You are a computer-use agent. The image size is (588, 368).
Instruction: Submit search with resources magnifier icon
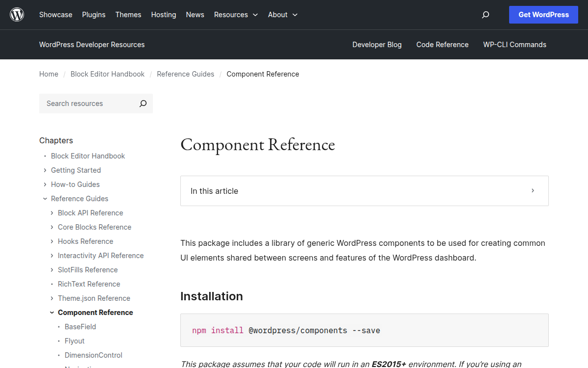pos(143,104)
